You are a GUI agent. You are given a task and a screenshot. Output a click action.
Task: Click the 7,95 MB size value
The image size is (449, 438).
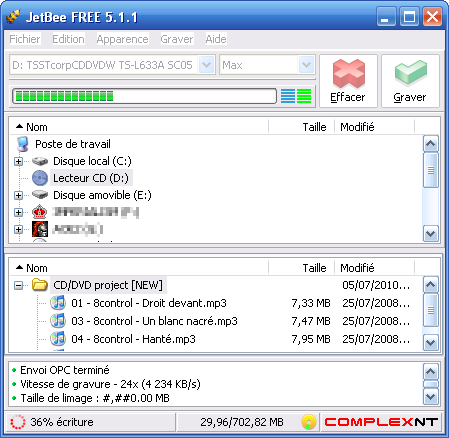point(311,339)
